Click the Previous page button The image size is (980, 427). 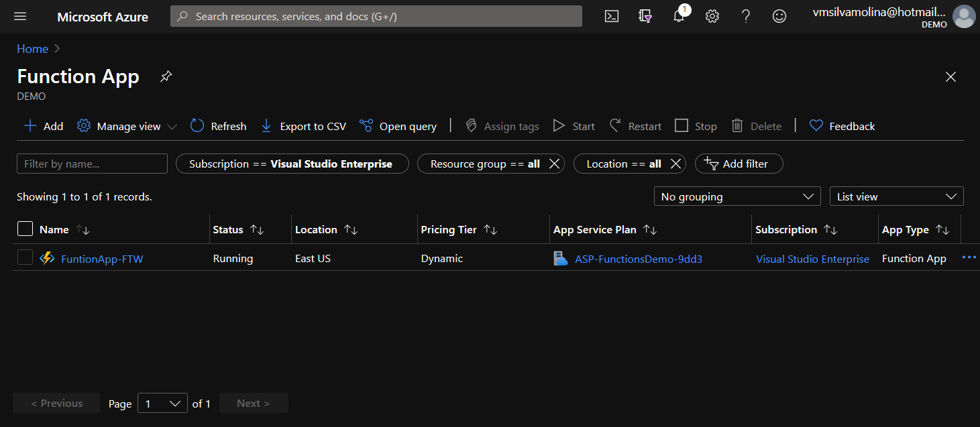(x=56, y=403)
